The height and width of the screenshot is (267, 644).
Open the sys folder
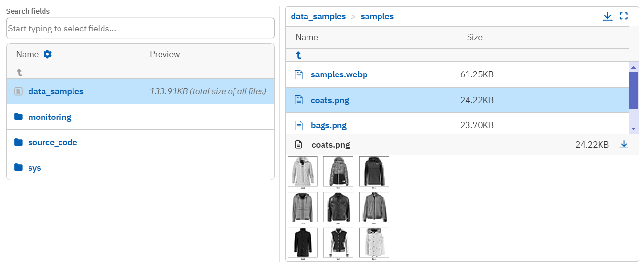(34, 168)
